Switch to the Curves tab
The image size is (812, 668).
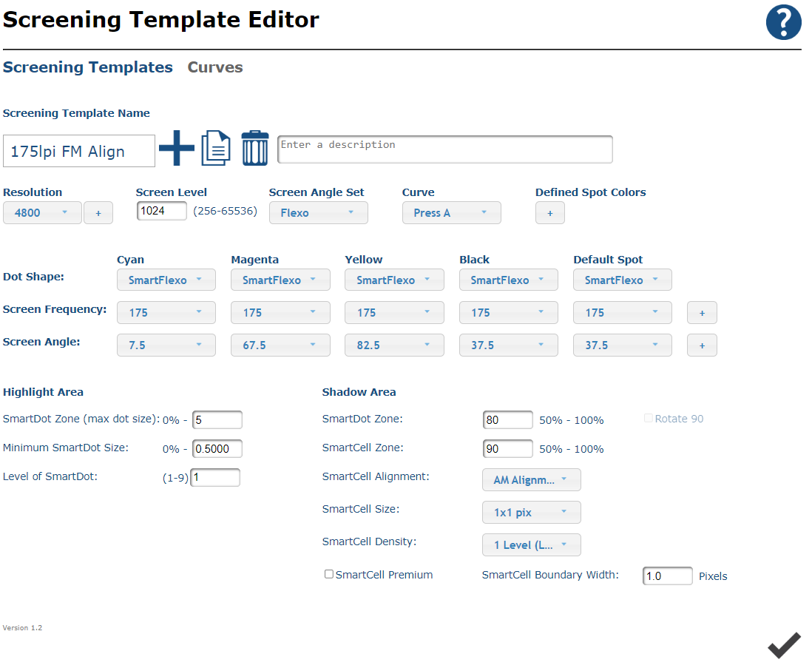click(x=215, y=67)
